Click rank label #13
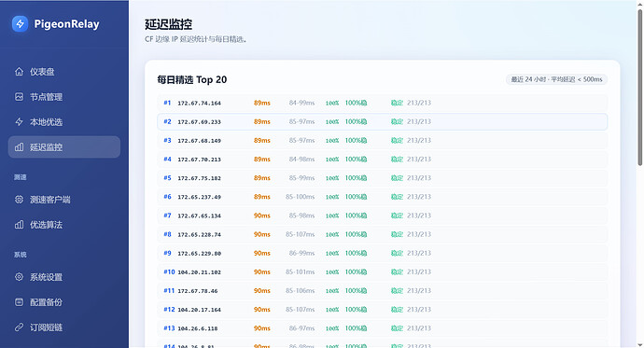Screen dimensions: 644x348 coord(169,328)
